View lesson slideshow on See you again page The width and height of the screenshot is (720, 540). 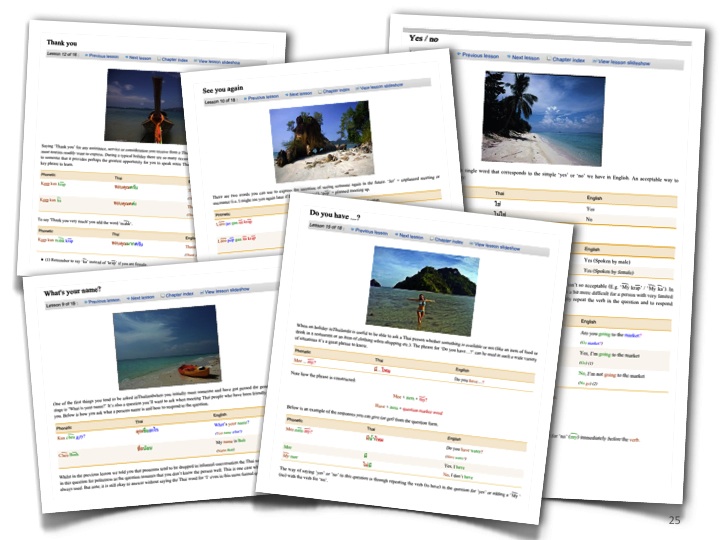coord(381,86)
